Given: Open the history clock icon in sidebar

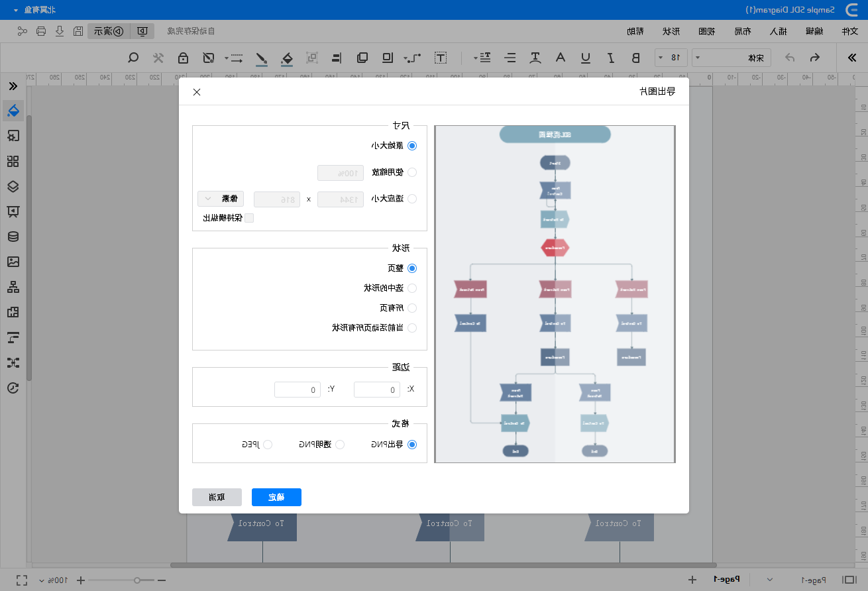Looking at the screenshot, I should (13, 388).
